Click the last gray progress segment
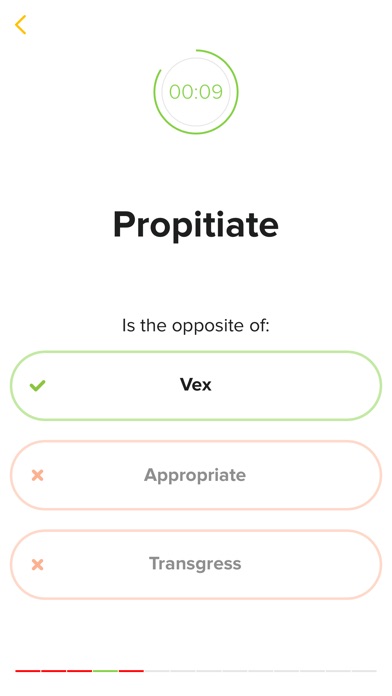Screen dimensions: 392x696 point(364,671)
